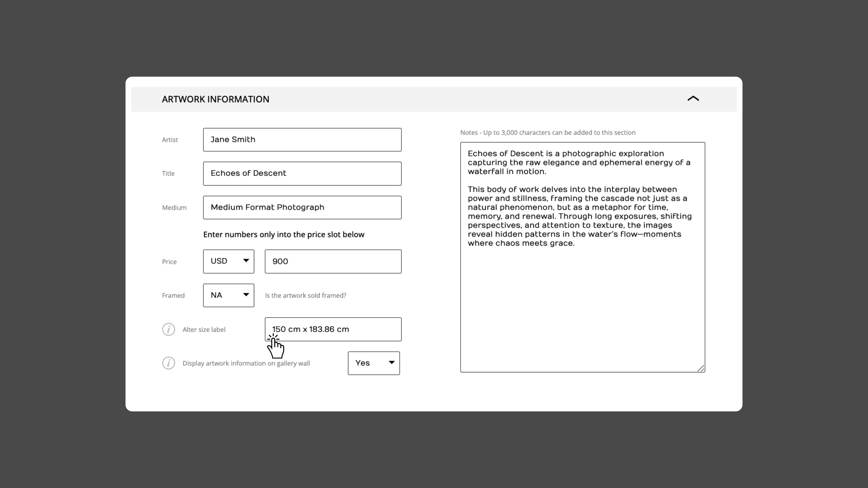Screen dimensions: 868x488
Task: Click the Artist field containing Jane Smith
Action: point(302,139)
